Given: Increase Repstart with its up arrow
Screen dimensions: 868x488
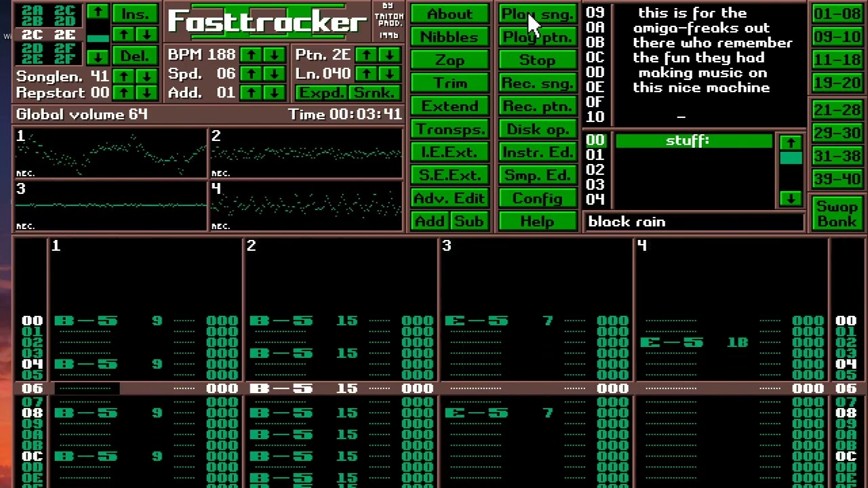Looking at the screenshot, I should point(123,92).
